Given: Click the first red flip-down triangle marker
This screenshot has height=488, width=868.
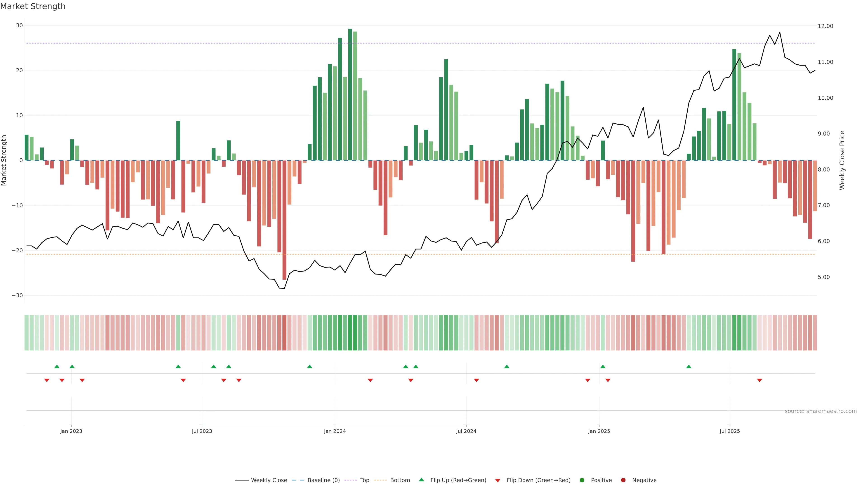Looking at the screenshot, I should coord(47,380).
